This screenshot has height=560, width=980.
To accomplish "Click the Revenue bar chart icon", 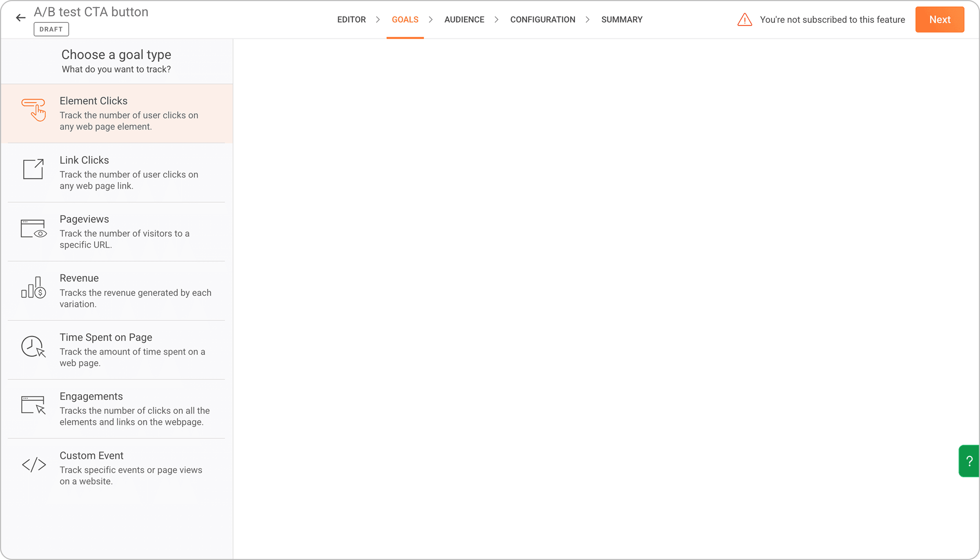I will (33, 287).
